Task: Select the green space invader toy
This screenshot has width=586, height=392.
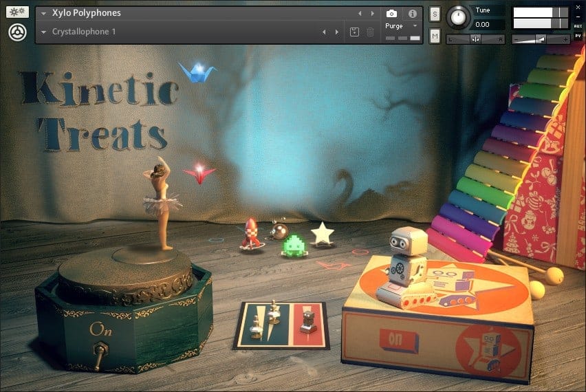Action: (295, 246)
